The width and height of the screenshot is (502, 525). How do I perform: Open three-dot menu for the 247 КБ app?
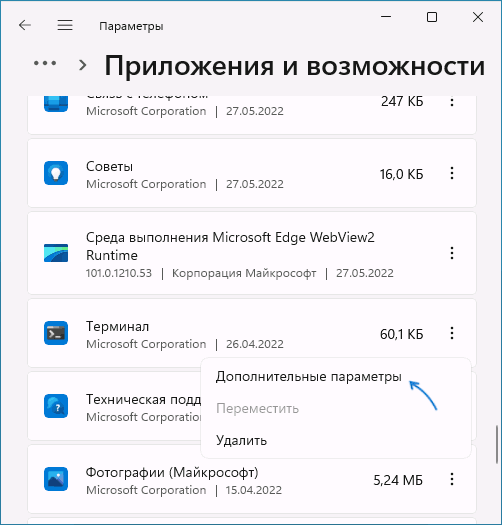coord(452,101)
